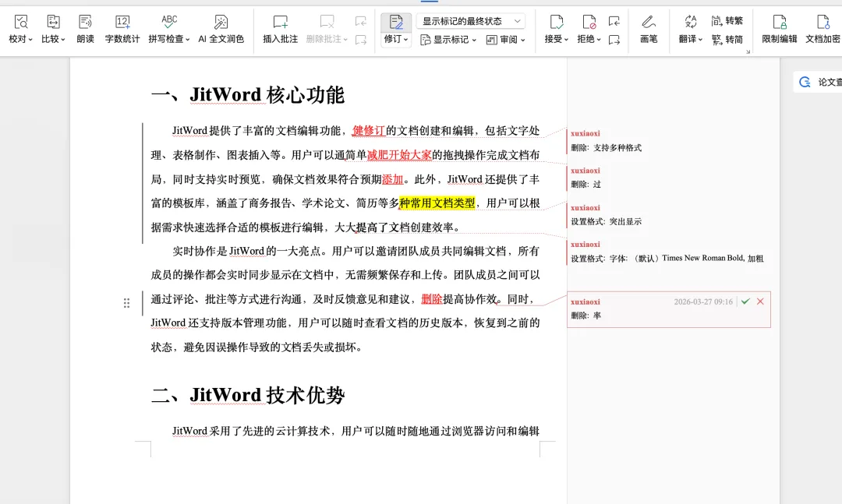
Task: Click heading 二、JitWord 技术优势
Action: [x=248, y=396]
